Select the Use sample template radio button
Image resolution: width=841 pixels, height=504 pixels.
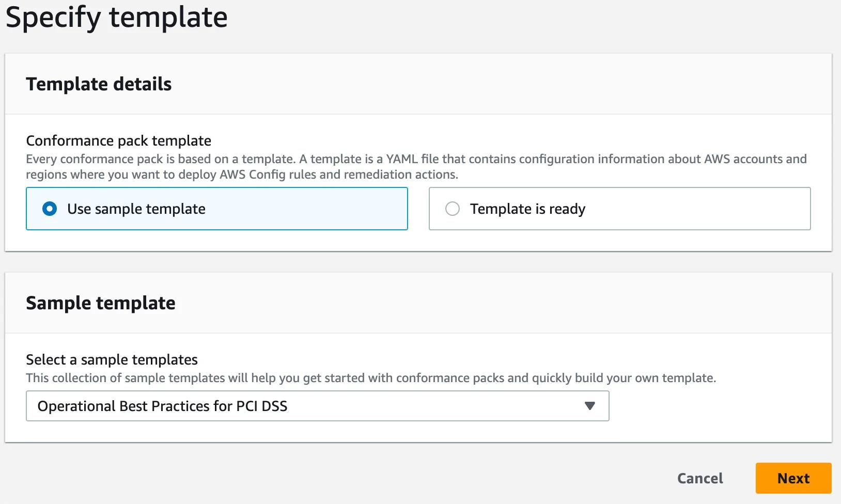click(x=50, y=209)
